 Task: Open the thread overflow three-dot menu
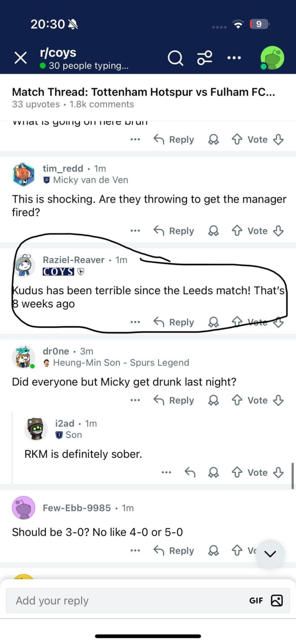(234, 58)
